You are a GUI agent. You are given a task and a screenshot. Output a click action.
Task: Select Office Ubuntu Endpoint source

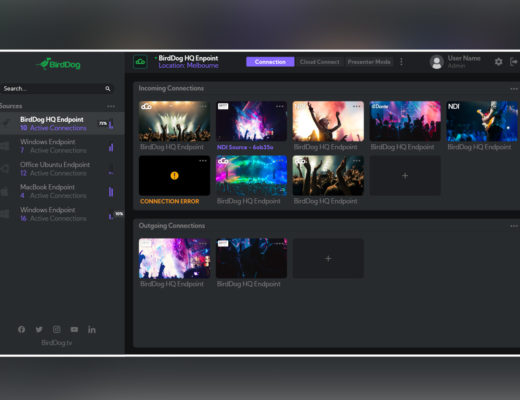point(62,169)
